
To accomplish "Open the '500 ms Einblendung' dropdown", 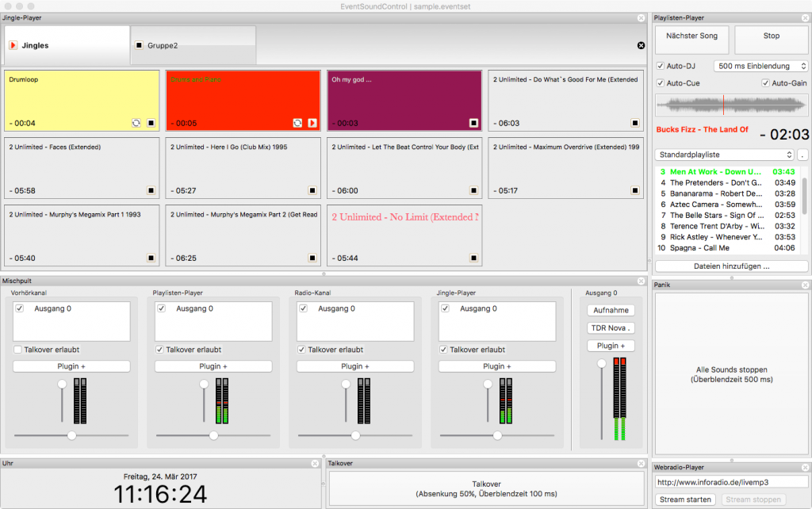I will click(760, 67).
